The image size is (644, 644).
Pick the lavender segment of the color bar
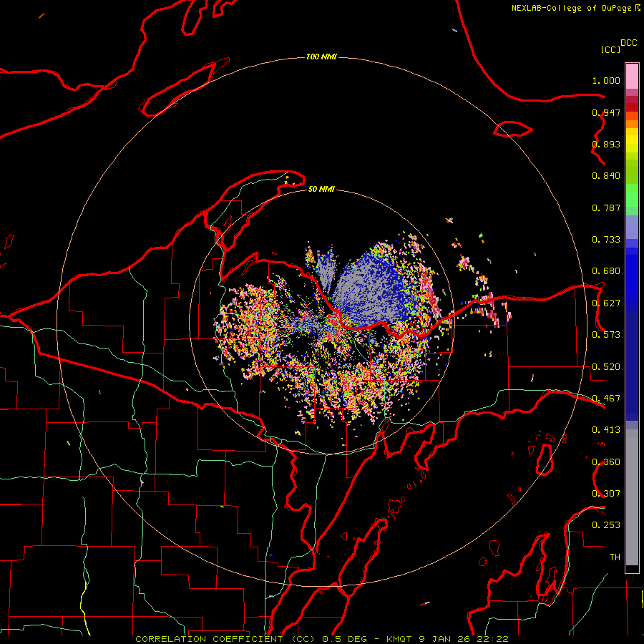click(632, 227)
